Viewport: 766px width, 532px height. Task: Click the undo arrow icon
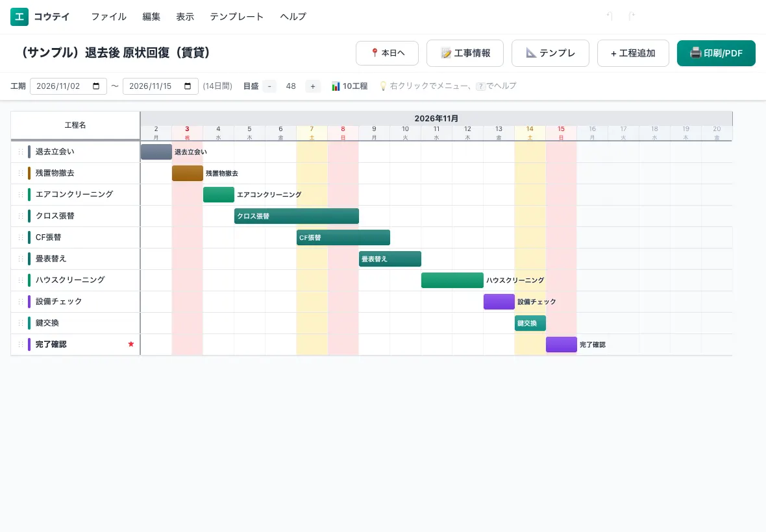tap(610, 16)
